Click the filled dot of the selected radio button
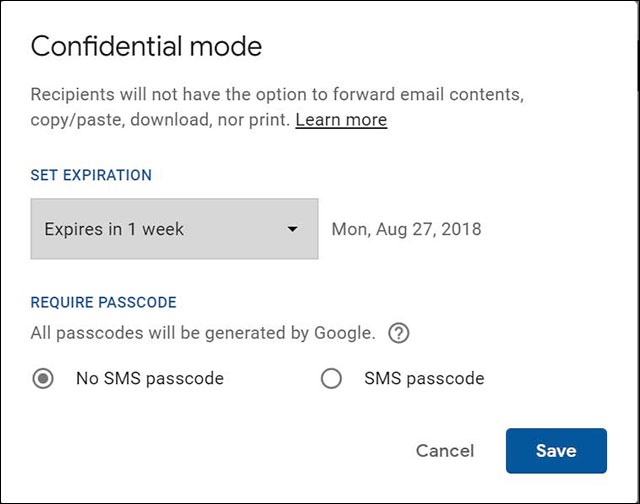This screenshot has height=504, width=640. coord(43,379)
